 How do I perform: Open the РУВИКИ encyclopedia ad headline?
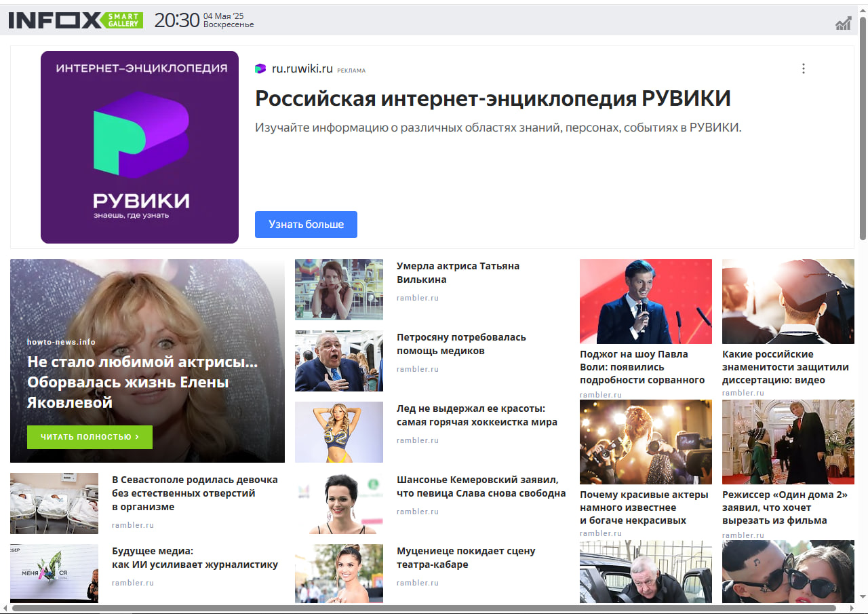(493, 98)
